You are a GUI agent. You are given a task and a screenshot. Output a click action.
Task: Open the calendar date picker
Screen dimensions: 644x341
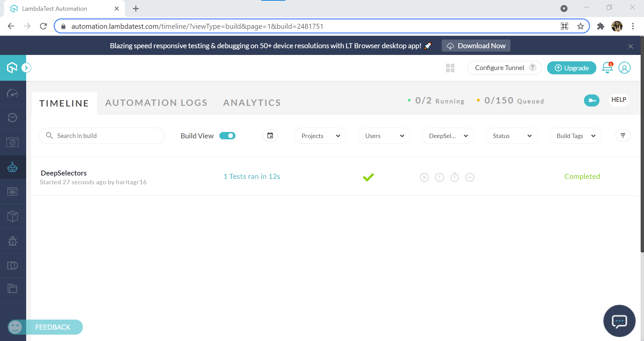pyautogui.click(x=270, y=135)
